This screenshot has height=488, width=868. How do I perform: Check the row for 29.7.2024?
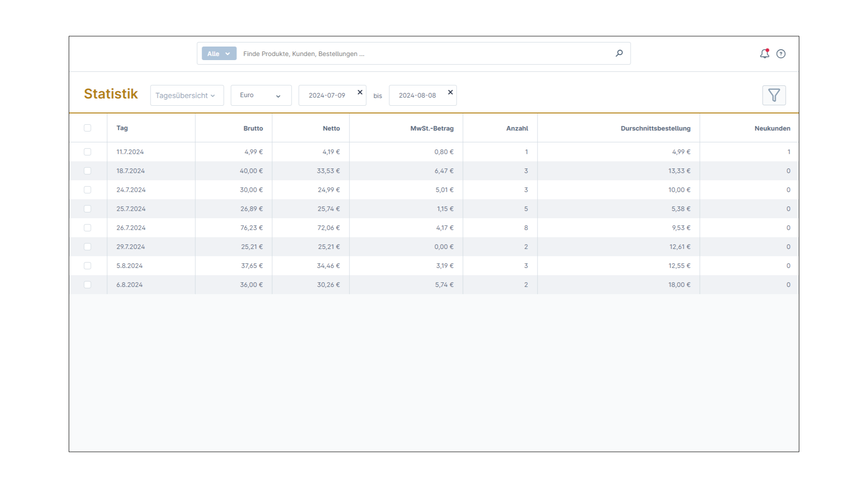coord(88,247)
